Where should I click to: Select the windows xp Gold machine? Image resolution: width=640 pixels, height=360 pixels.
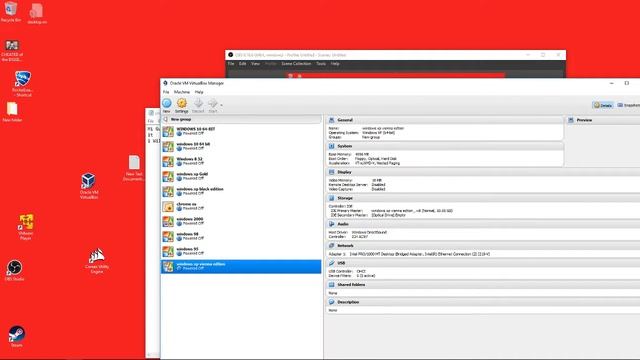(x=241, y=176)
